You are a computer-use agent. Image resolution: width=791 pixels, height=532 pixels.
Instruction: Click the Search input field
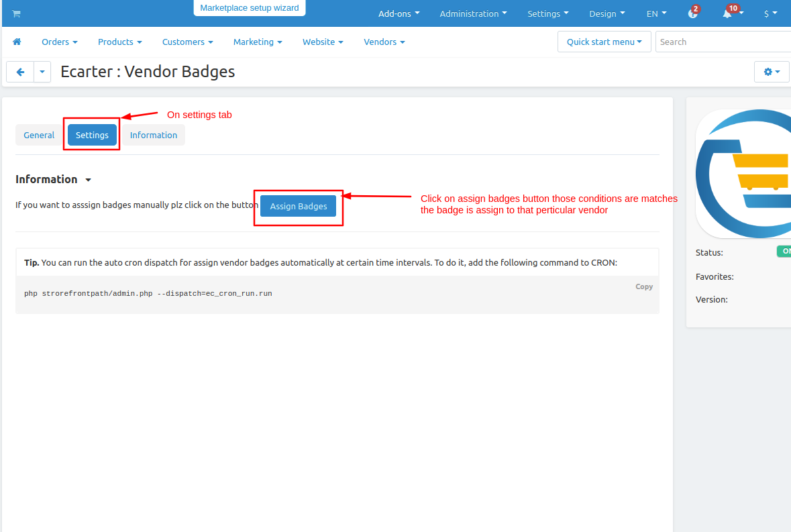click(x=723, y=42)
